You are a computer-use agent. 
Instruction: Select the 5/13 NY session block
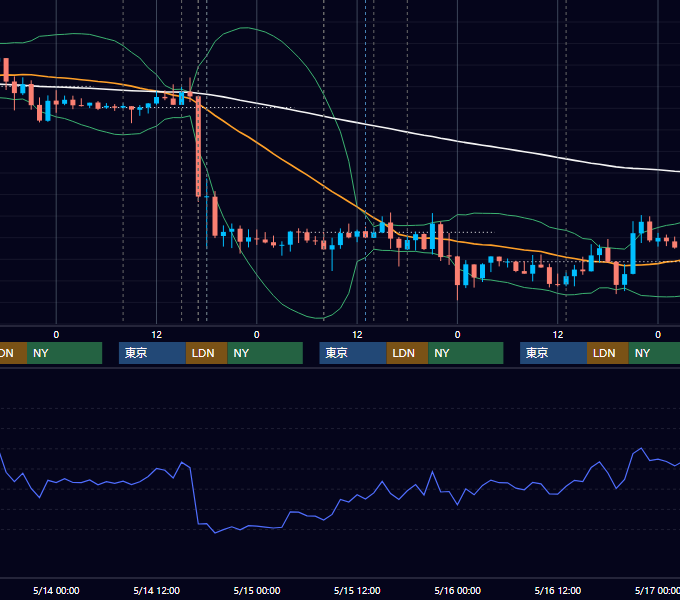pos(64,353)
